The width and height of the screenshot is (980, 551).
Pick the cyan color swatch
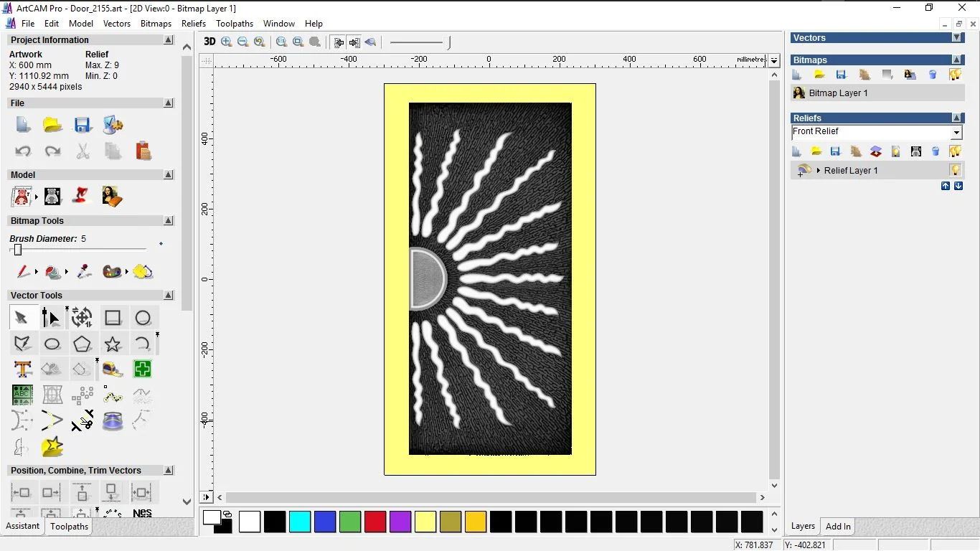tap(300, 522)
